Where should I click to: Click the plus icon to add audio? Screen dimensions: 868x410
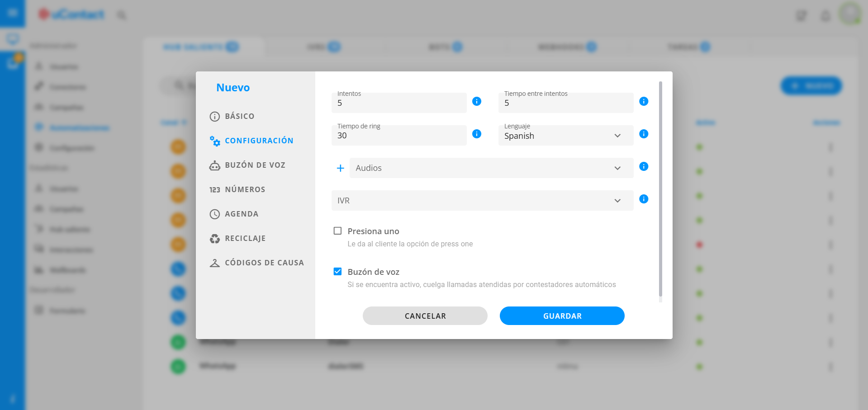click(x=341, y=168)
